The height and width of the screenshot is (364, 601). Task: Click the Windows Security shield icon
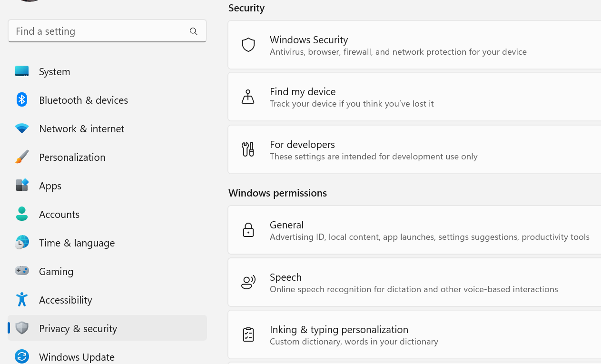click(x=248, y=45)
